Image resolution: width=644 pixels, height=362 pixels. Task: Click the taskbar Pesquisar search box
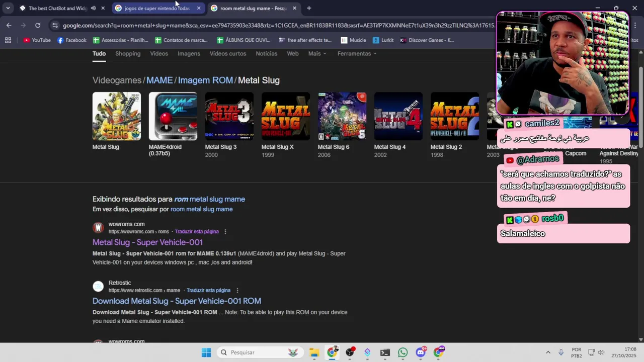coord(261,352)
